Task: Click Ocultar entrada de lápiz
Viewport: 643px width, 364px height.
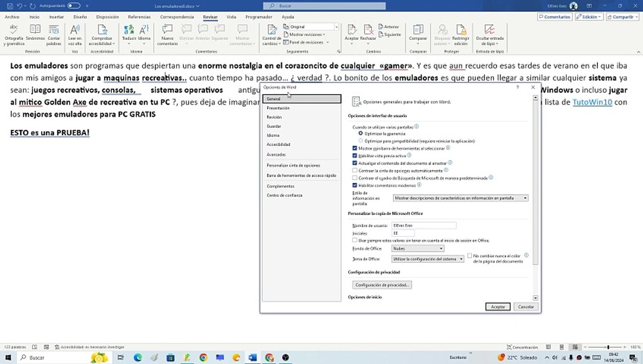Action: coord(489,34)
